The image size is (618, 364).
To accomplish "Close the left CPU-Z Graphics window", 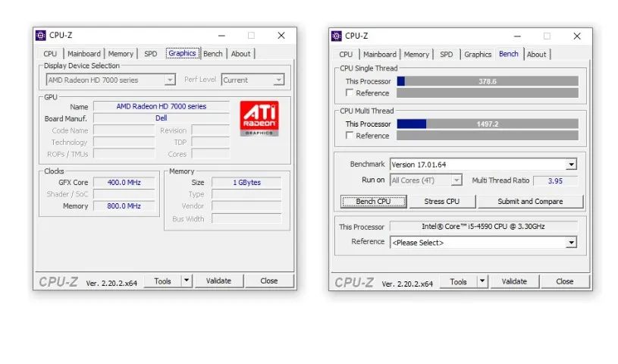I will [x=281, y=36].
